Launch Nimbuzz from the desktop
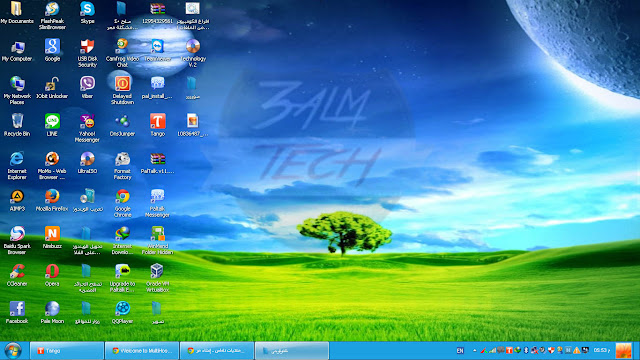640x360 pixels. [x=52, y=238]
